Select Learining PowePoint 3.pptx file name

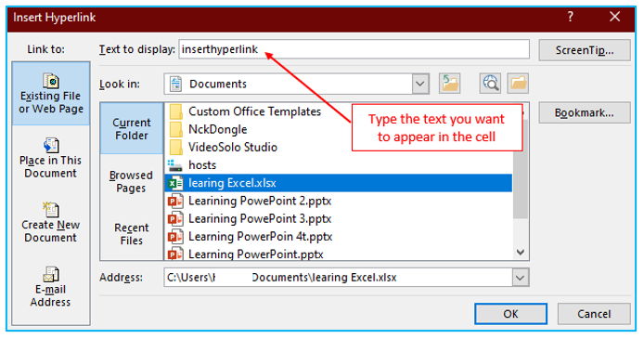pos(260,218)
